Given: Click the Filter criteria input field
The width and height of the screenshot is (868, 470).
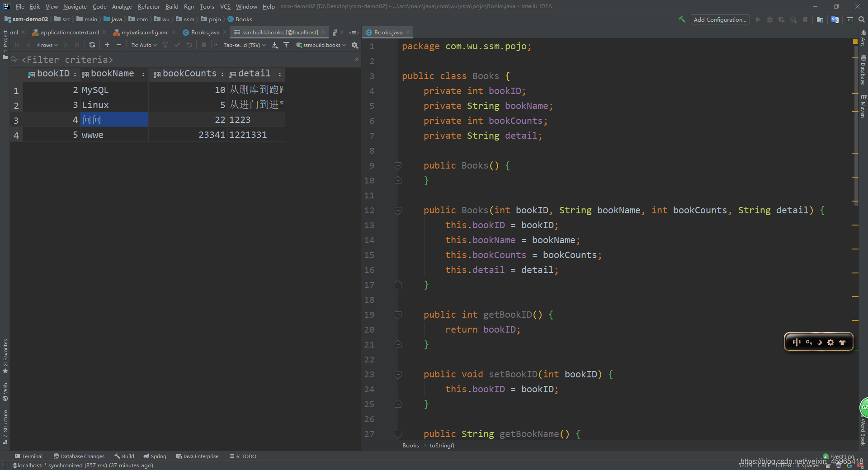Looking at the screenshot, I should tap(185, 60).
